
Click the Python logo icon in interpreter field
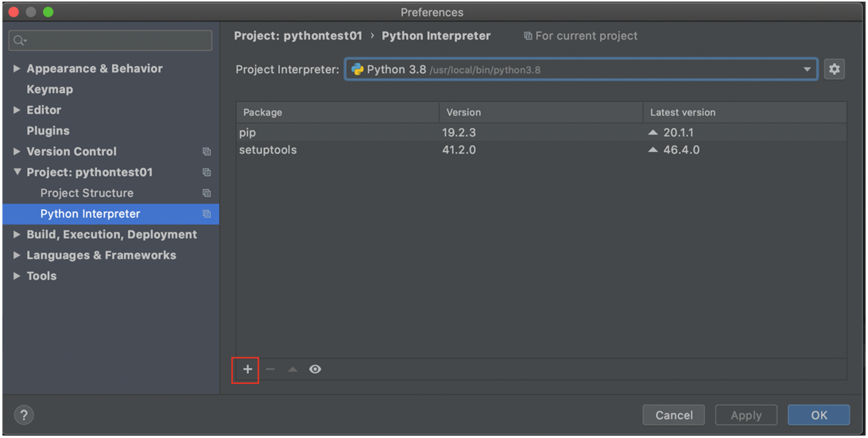tap(357, 70)
